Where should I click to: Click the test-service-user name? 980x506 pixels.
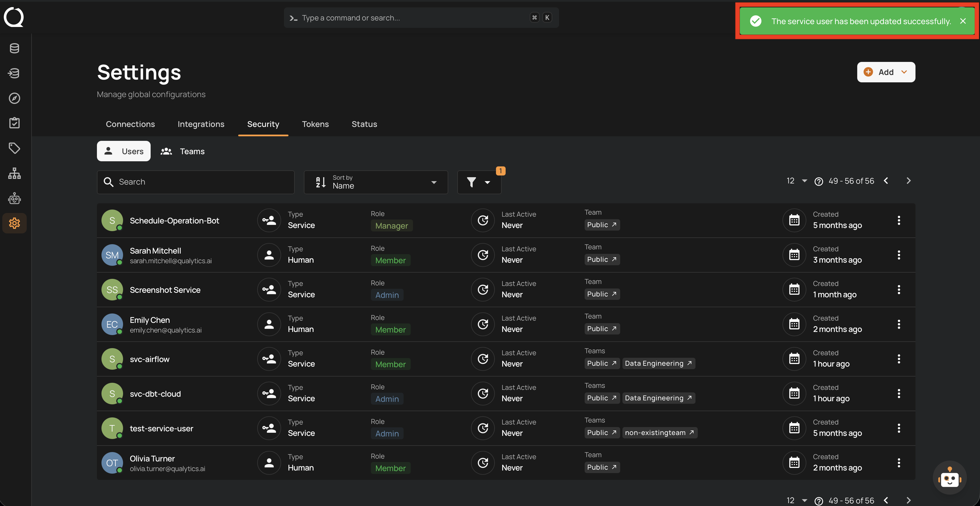pyautogui.click(x=161, y=428)
